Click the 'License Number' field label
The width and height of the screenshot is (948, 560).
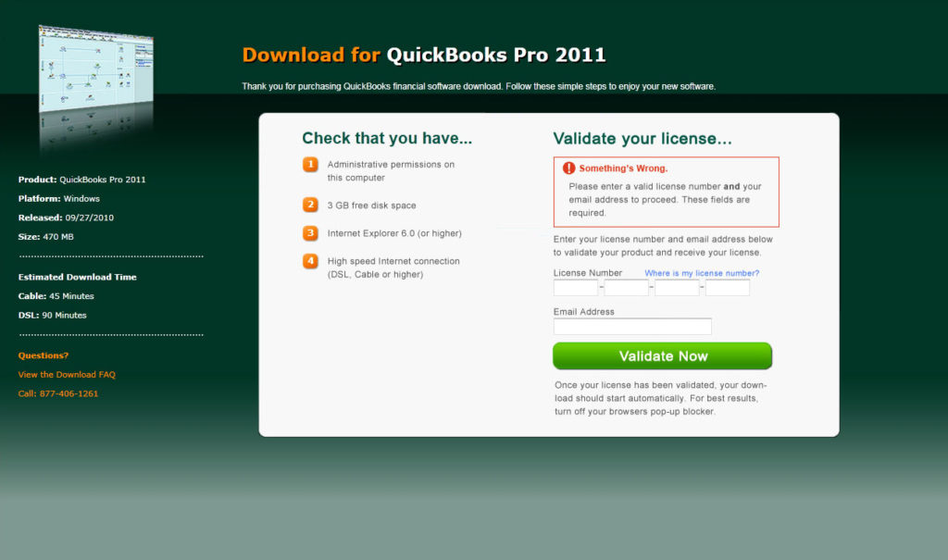point(588,273)
